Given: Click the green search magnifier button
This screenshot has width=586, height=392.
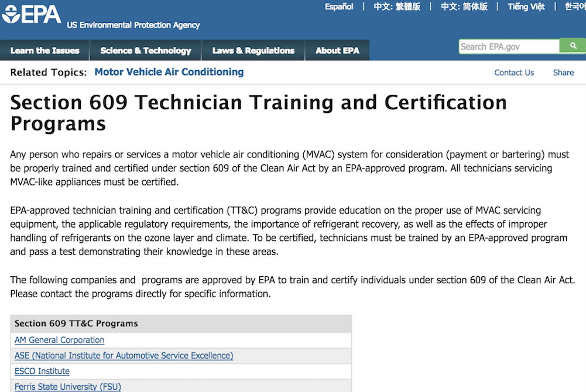Looking at the screenshot, I should coord(573,46).
